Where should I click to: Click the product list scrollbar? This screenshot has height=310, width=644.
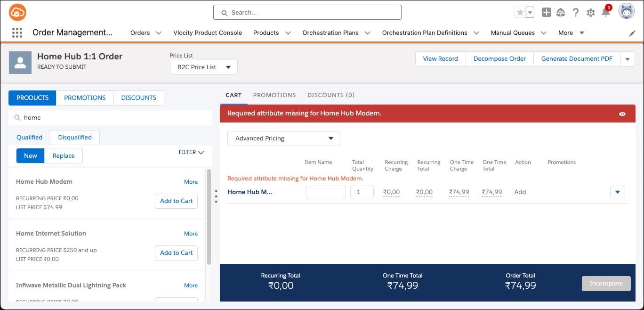point(209,218)
